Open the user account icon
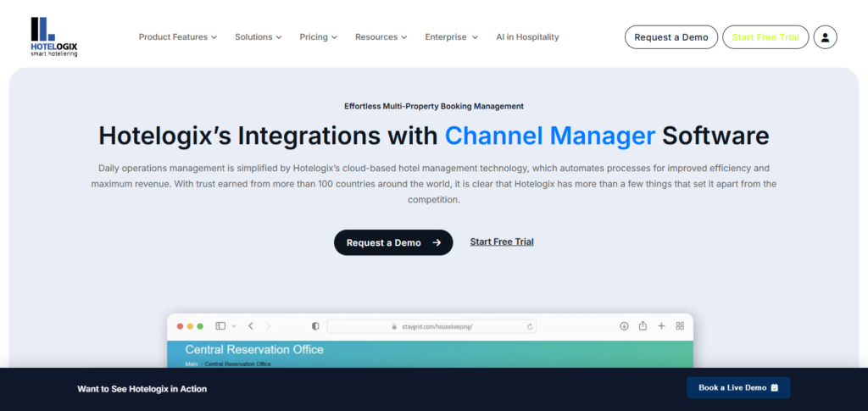The width and height of the screenshot is (868, 411). (x=825, y=37)
